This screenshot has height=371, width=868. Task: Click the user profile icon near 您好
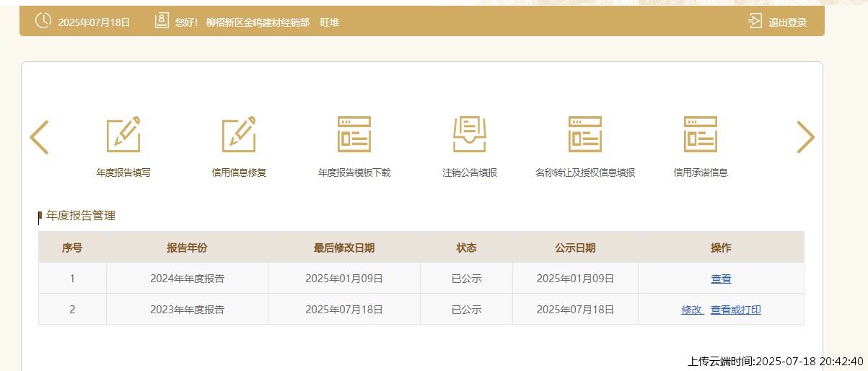(x=162, y=21)
